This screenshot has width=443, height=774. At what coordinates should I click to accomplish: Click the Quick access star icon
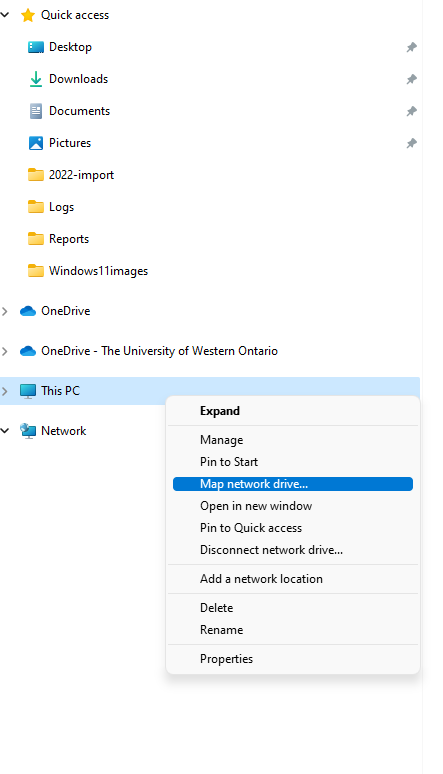point(28,15)
